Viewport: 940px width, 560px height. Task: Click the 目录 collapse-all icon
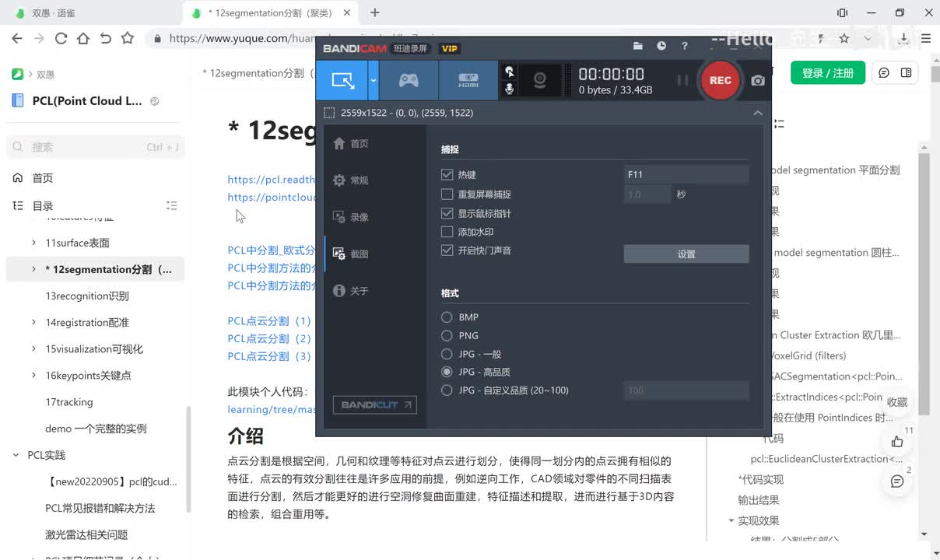pos(172,206)
